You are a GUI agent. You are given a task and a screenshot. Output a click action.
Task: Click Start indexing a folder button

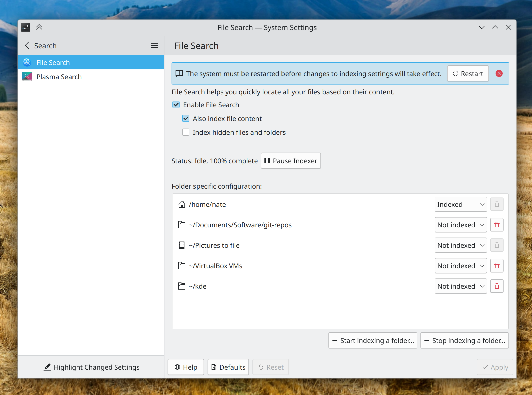[372, 341]
